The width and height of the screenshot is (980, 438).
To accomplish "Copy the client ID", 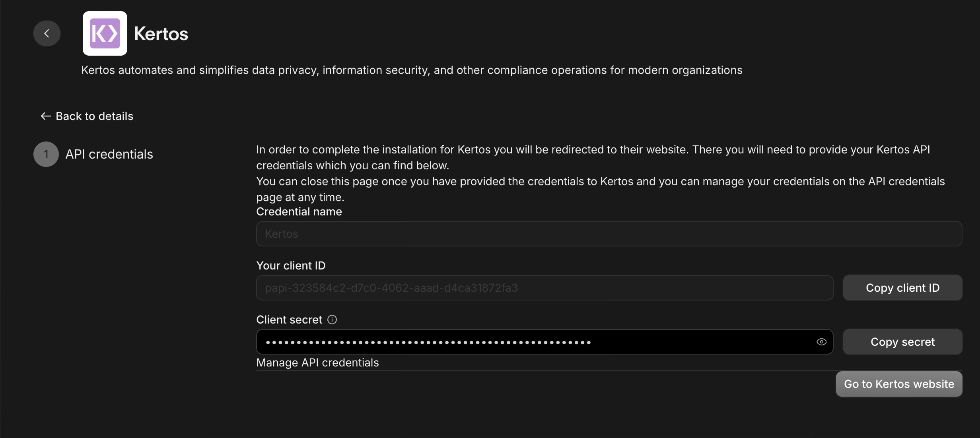I will point(902,288).
